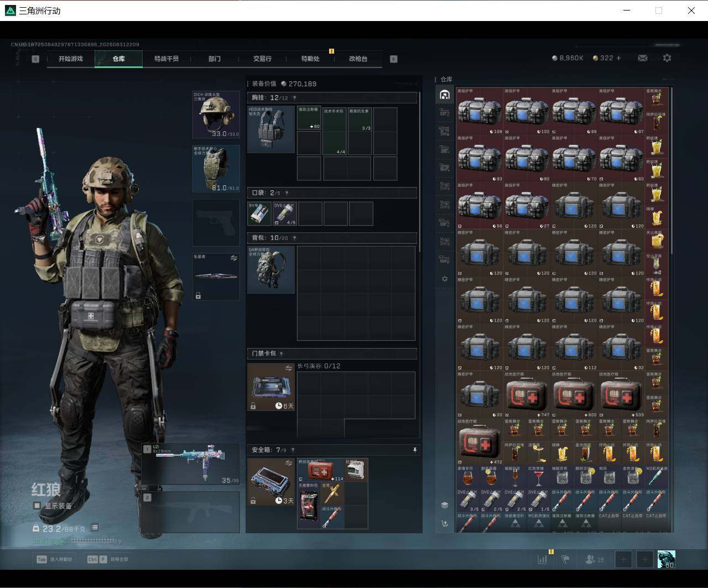Select the armor repair kit with durability 112
This screenshot has width=708, height=588.
575,347
